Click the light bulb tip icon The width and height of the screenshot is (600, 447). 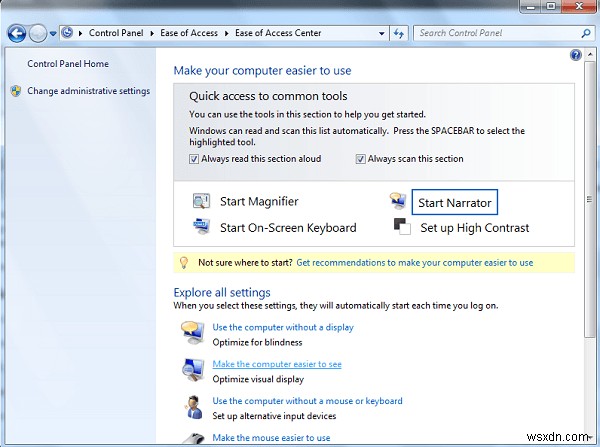pos(184,263)
